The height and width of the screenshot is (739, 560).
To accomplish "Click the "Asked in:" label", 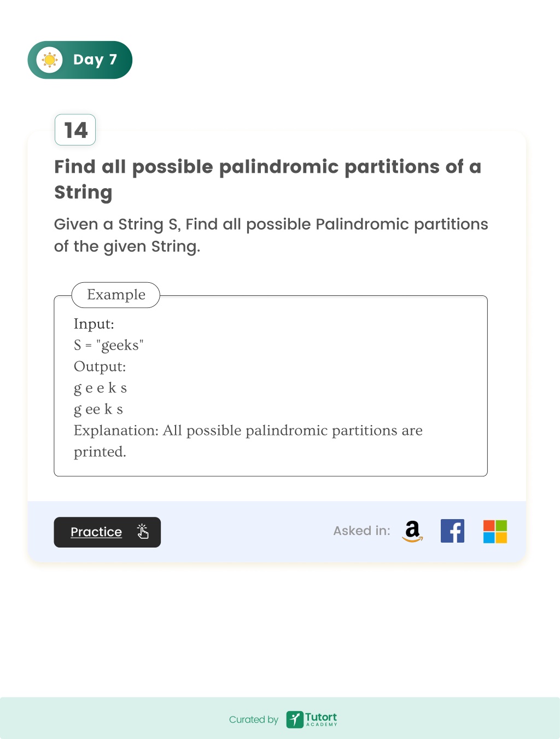I will (x=362, y=531).
